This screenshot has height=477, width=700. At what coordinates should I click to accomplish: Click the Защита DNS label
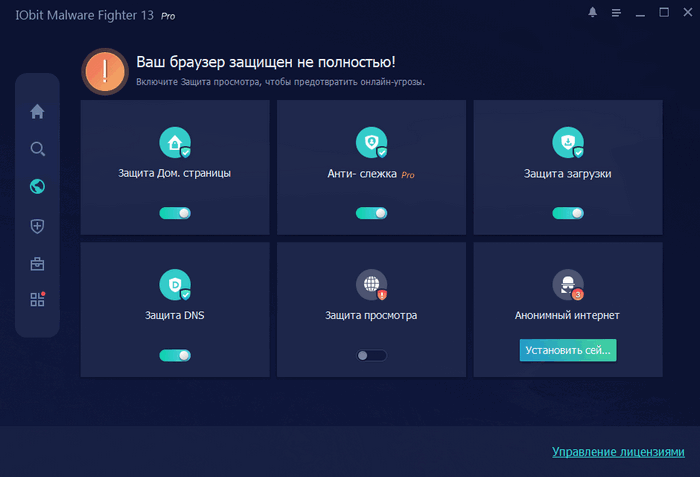(x=175, y=315)
